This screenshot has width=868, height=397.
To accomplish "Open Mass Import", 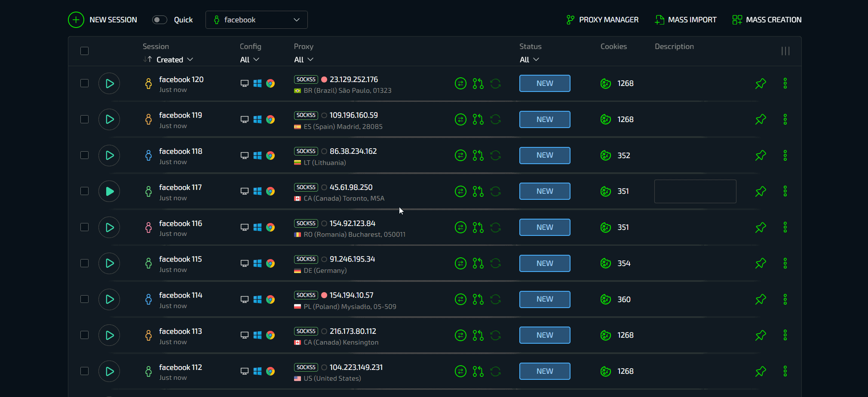I will click(686, 20).
